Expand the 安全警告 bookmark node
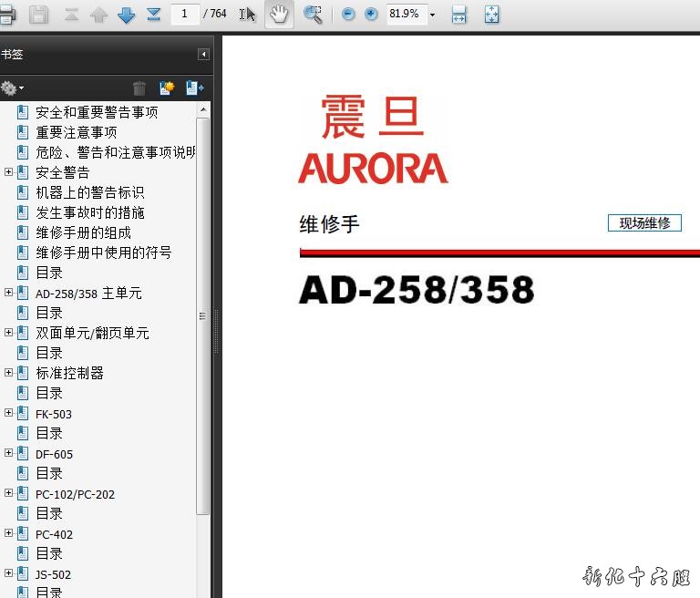 tap(9, 172)
